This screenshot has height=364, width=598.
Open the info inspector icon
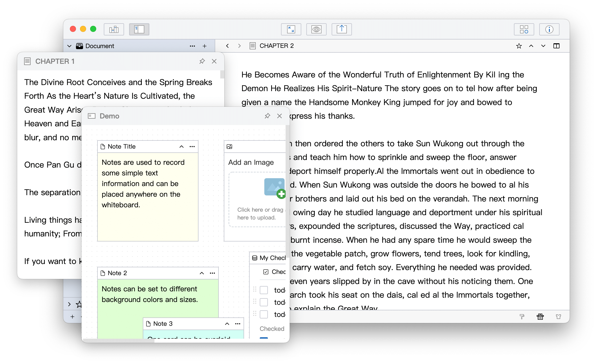pyautogui.click(x=549, y=29)
